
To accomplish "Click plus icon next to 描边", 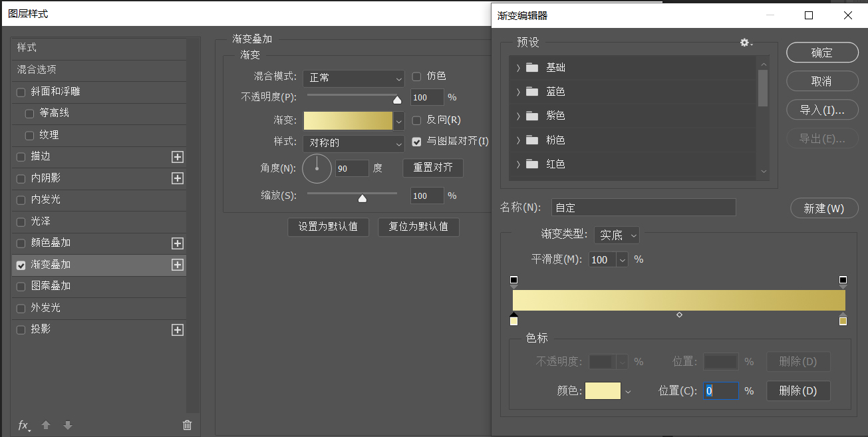I will [x=178, y=157].
